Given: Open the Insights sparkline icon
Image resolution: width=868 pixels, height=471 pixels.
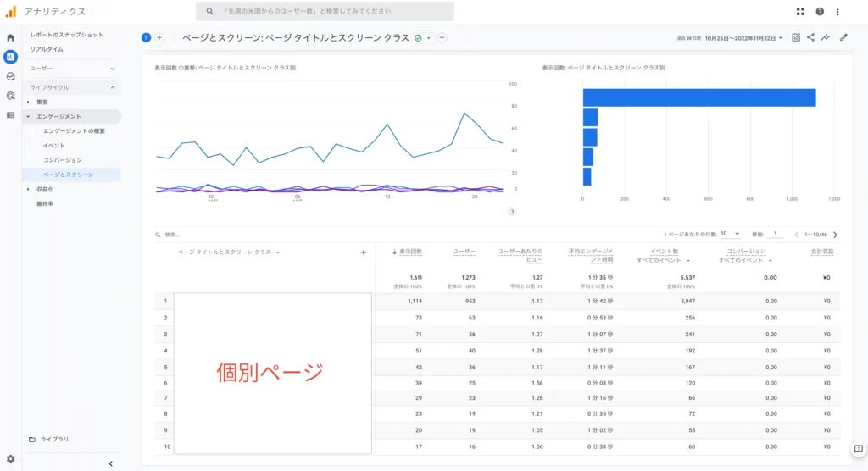Looking at the screenshot, I should point(826,37).
